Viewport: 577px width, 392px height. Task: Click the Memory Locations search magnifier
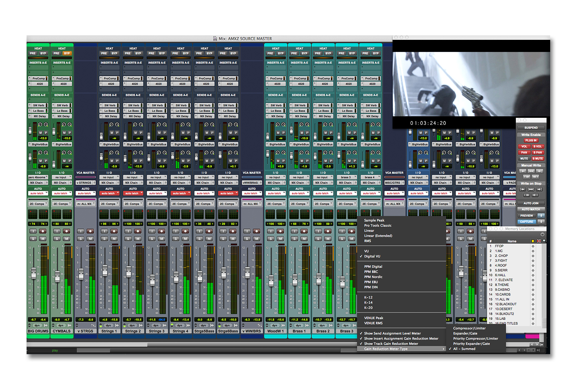[x=544, y=241]
